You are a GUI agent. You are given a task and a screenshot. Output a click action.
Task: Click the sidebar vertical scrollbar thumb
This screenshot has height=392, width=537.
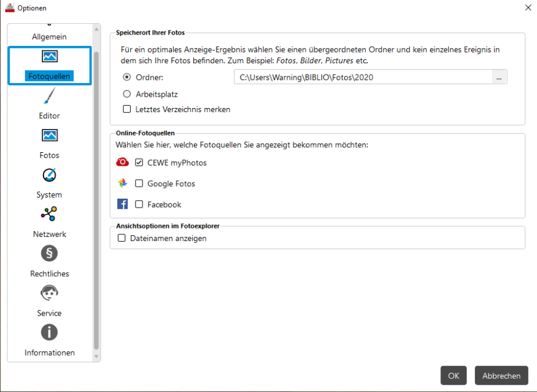point(97,200)
